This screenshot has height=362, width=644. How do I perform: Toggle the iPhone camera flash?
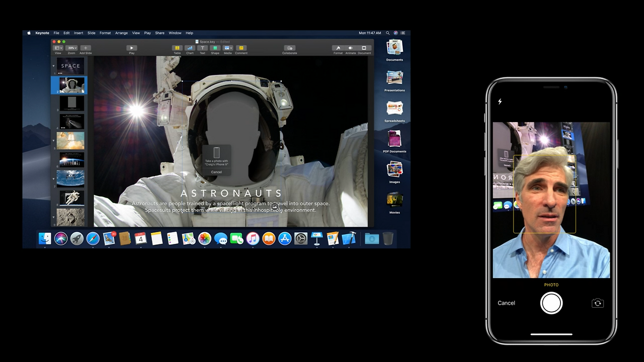click(500, 102)
